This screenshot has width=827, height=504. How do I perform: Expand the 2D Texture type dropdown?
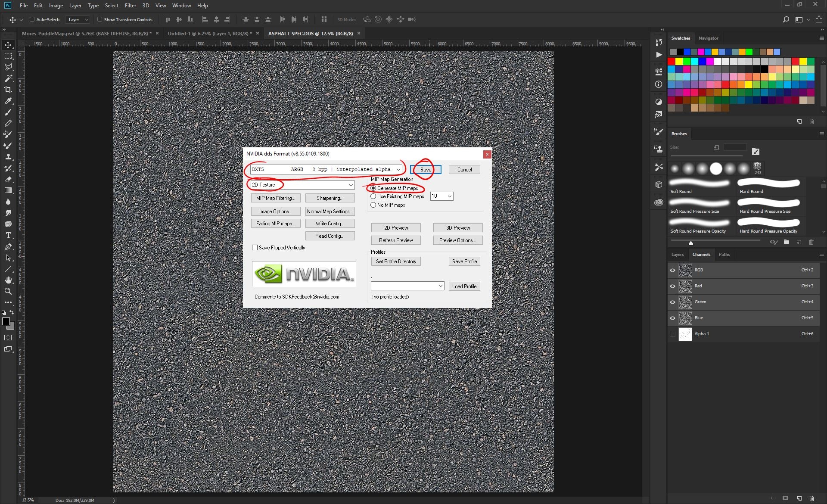(302, 185)
